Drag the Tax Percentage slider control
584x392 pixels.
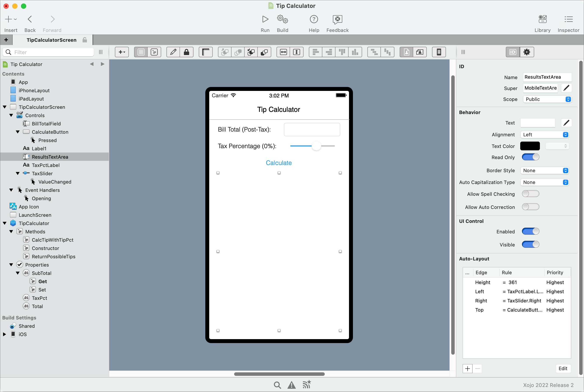pos(316,146)
